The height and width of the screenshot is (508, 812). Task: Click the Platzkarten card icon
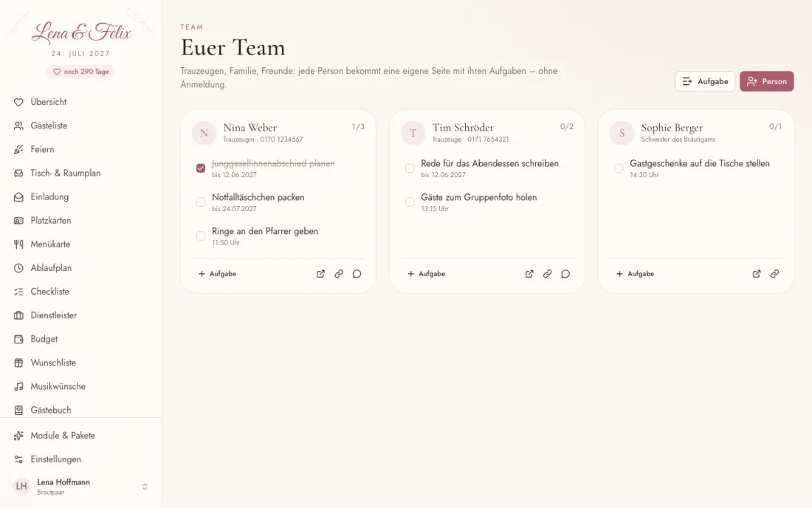coord(18,221)
